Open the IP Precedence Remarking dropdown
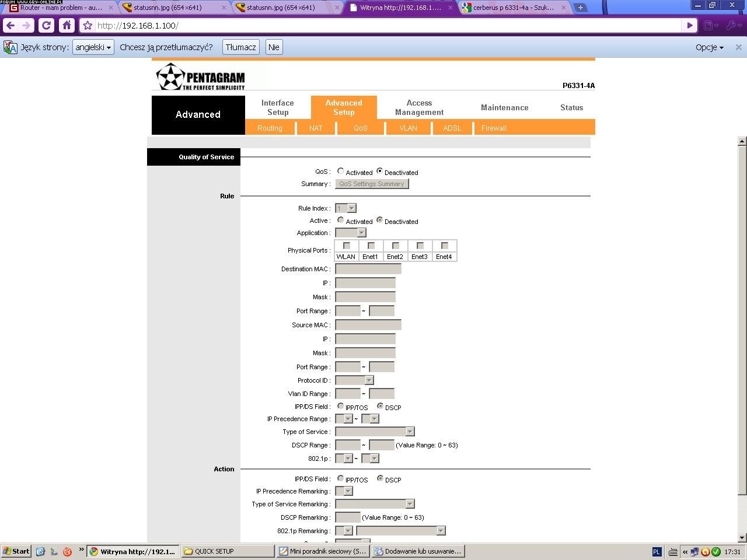This screenshot has height=560, width=747. 344,491
